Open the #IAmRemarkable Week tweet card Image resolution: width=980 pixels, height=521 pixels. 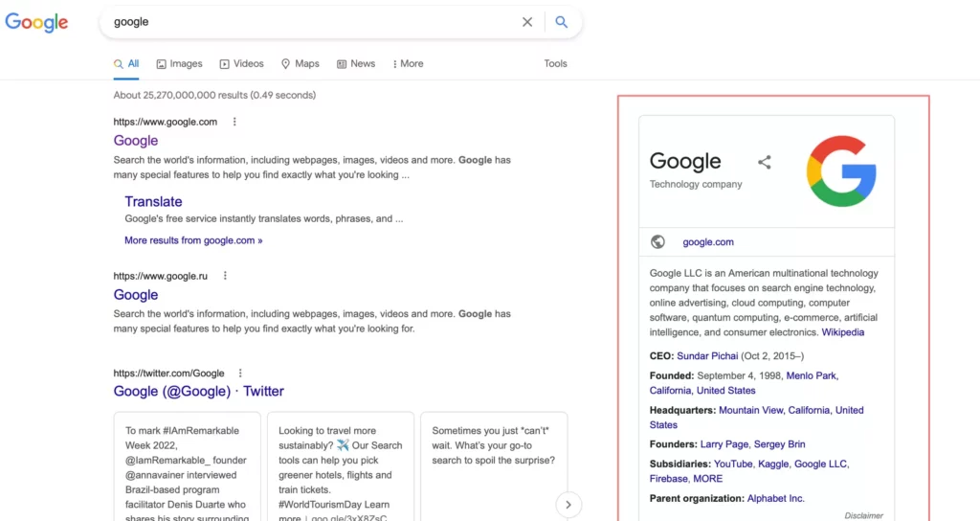(x=187, y=466)
